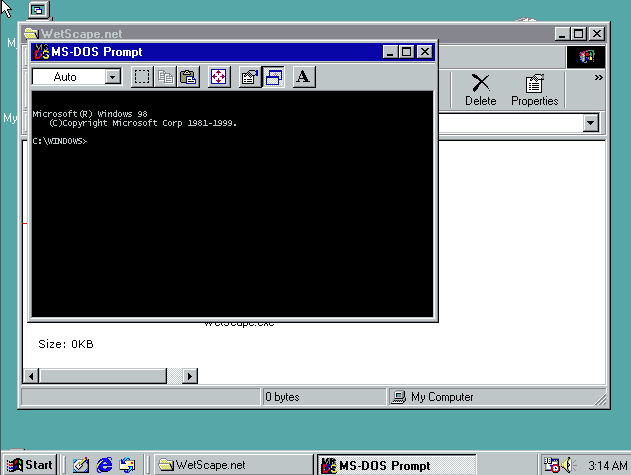Open the address bar dropdown arrow

pyautogui.click(x=590, y=123)
